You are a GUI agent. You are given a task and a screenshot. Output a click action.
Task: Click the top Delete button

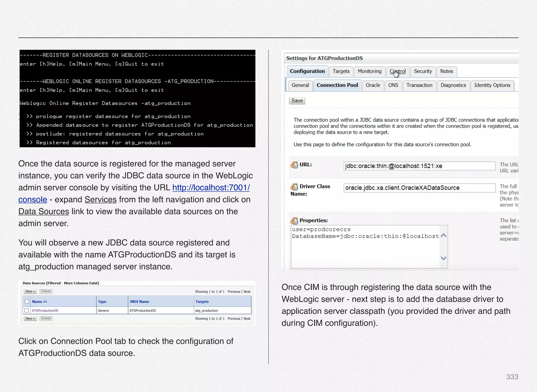[x=46, y=291]
